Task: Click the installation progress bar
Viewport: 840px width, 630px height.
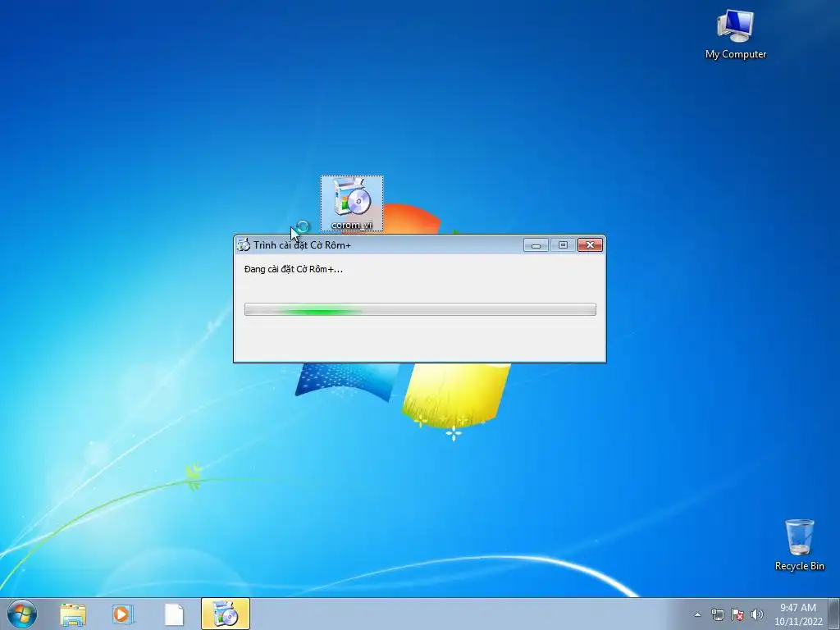Action: click(x=420, y=309)
